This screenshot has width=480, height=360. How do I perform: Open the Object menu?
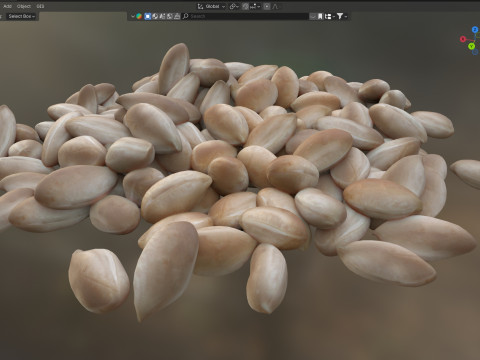tap(24, 6)
